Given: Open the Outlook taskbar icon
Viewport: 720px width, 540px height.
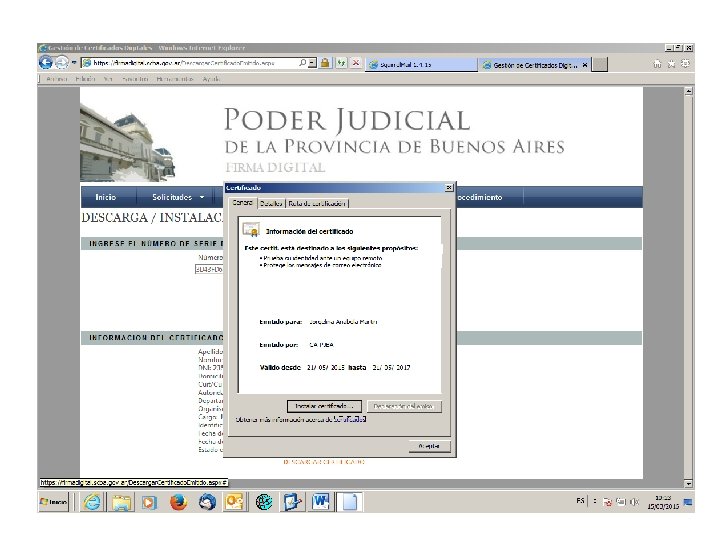Looking at the screenshot, I should pos(235,502).
